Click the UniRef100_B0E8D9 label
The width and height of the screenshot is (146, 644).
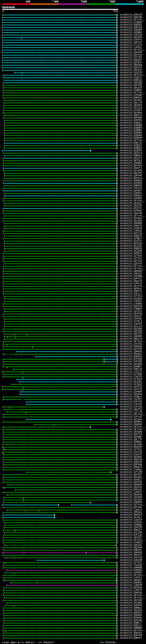(131, 570)
